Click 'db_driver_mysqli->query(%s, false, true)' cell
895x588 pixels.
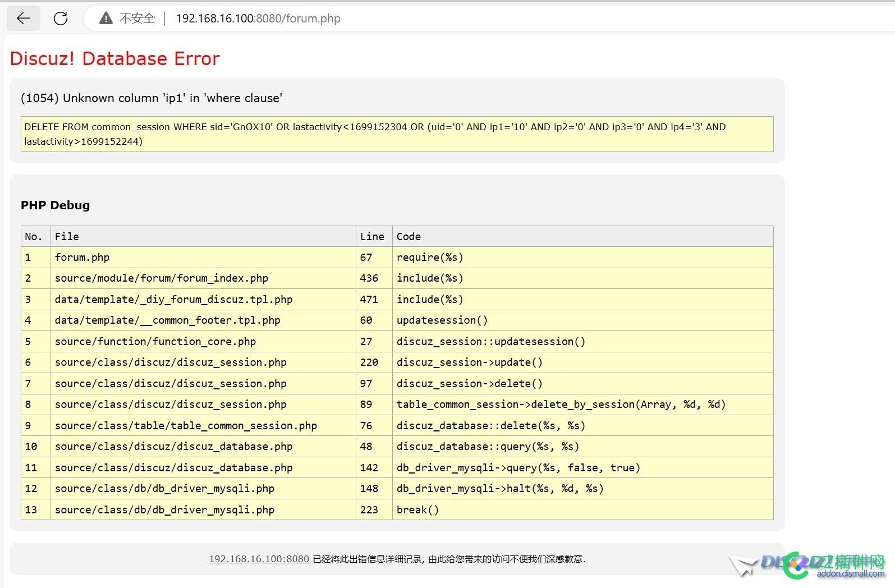click(x=582, y=468)
